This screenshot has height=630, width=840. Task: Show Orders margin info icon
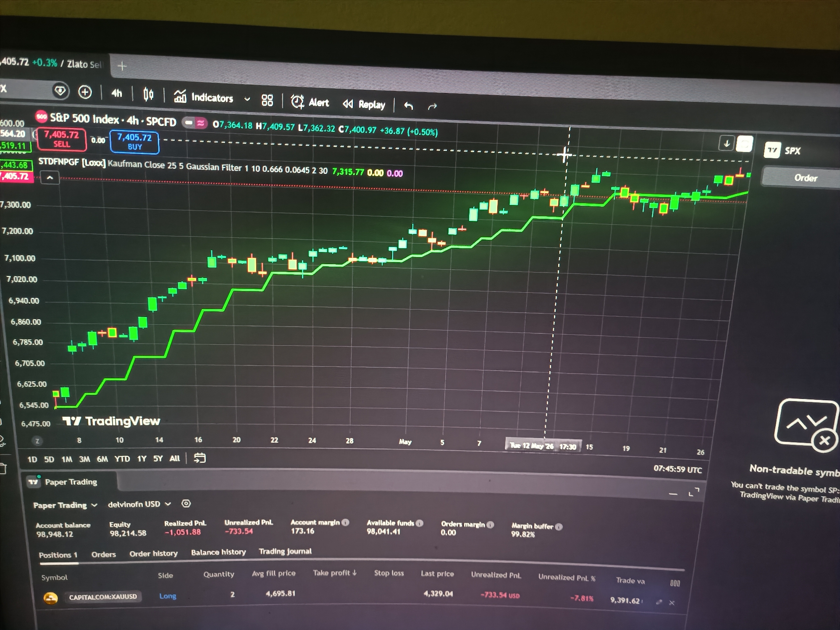click(x=491, y=525)
